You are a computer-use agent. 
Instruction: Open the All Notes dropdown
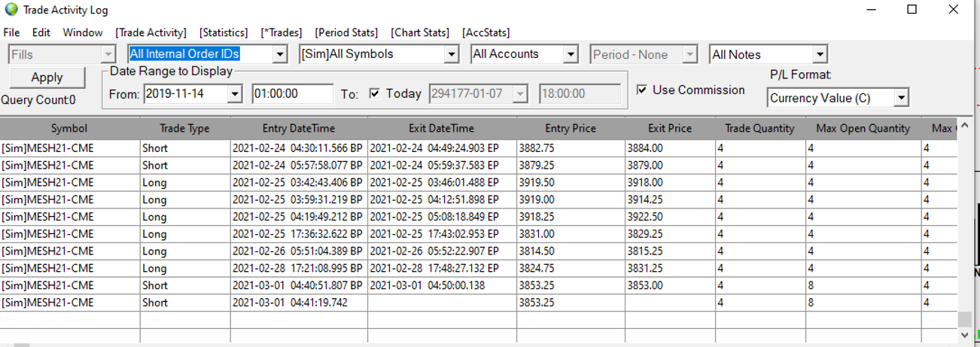(820, 54)
